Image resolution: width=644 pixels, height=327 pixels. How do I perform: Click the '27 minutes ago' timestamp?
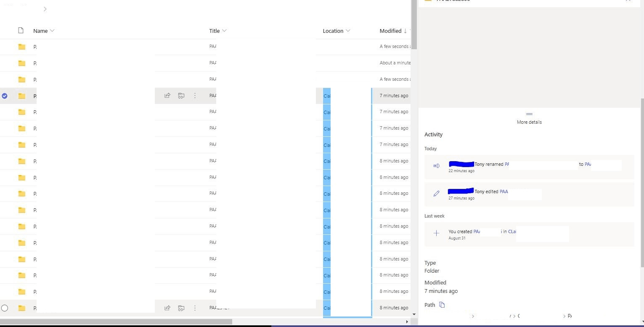coord(461,198)
